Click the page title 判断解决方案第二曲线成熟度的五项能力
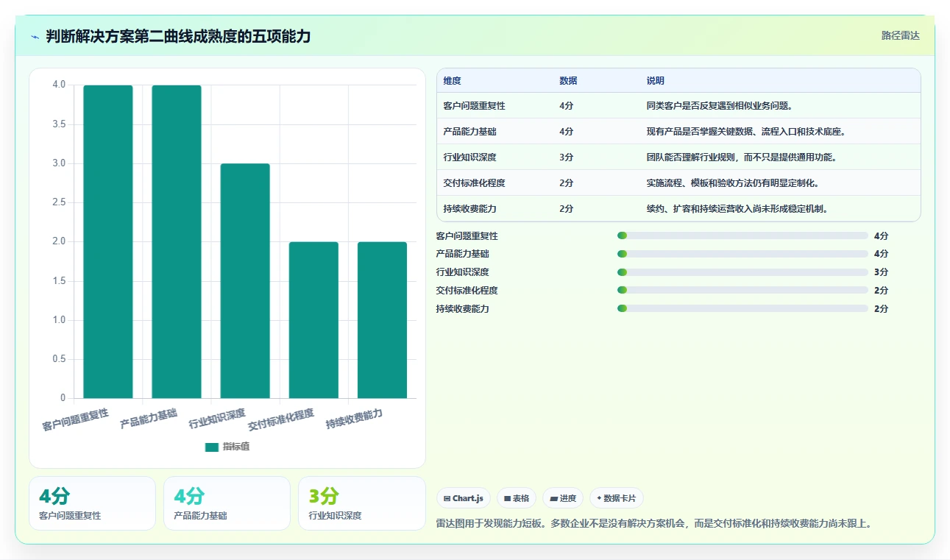 [178, 36]
